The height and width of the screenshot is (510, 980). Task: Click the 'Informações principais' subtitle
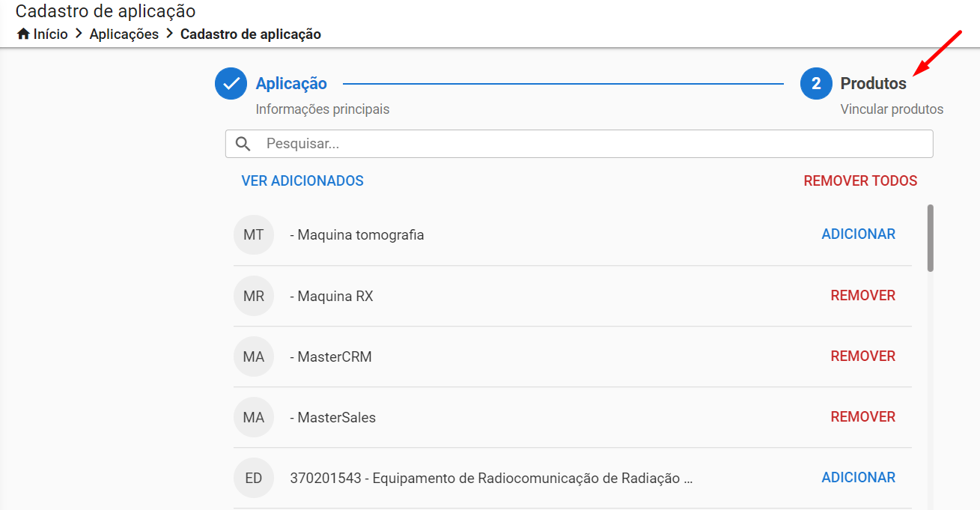[x=323, y=109]
